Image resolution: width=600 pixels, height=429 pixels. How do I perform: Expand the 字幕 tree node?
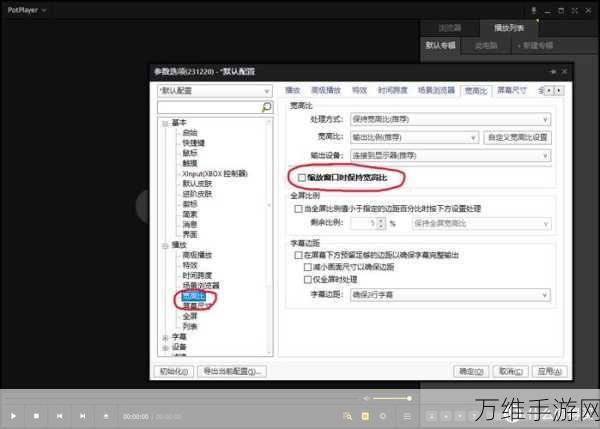[165, 337]
